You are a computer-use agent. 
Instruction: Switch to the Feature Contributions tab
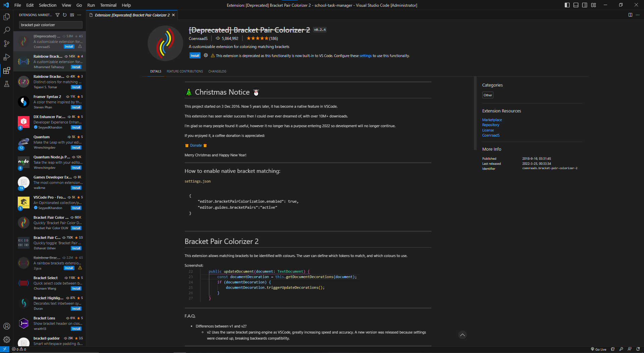click(185, 71)
